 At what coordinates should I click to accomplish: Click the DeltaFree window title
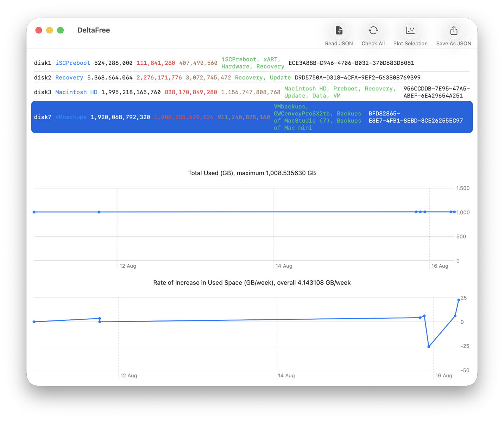94,30
